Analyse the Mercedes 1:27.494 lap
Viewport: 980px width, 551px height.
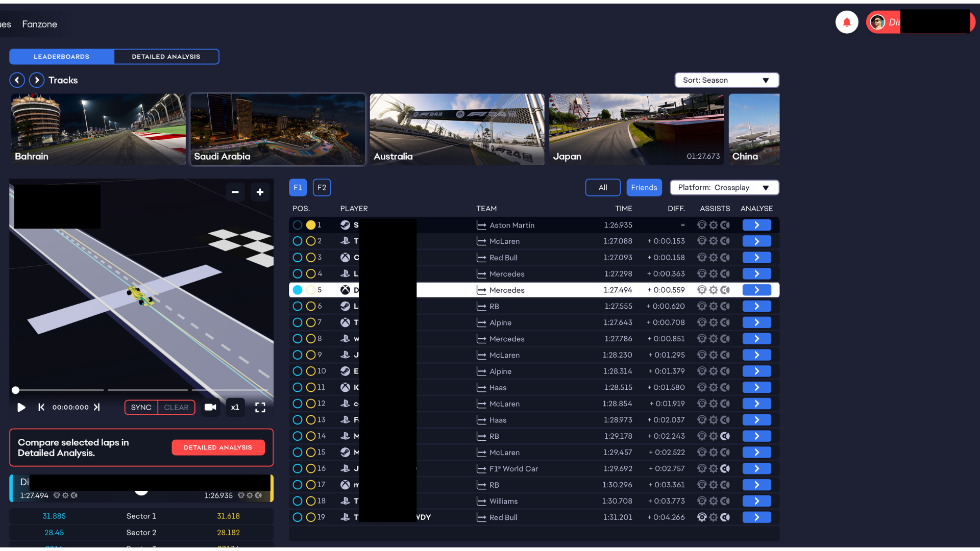pyautogui.click(x=756, y=290)
